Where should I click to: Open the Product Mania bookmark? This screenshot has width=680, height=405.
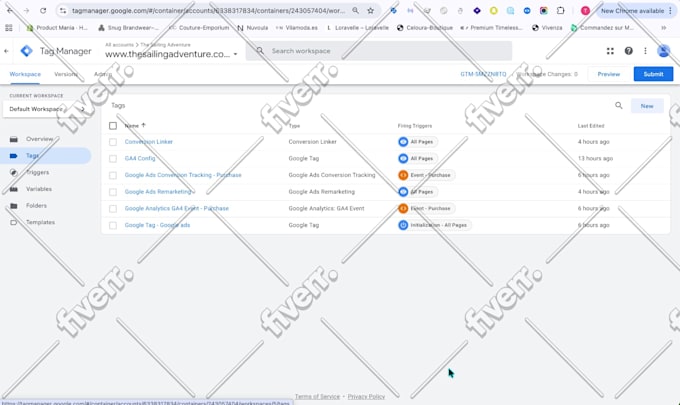click(x=57, y=28)
